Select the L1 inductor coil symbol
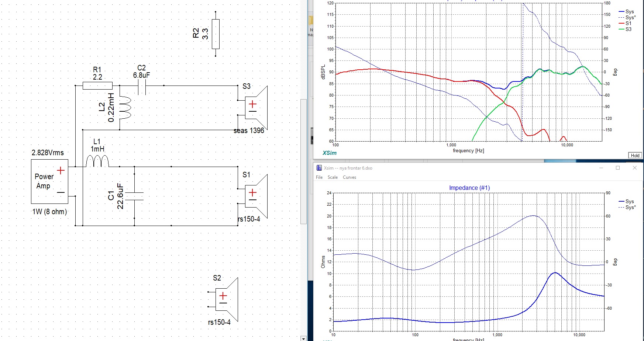The height and width of the screenshot is (341, 644). [97, 161]
